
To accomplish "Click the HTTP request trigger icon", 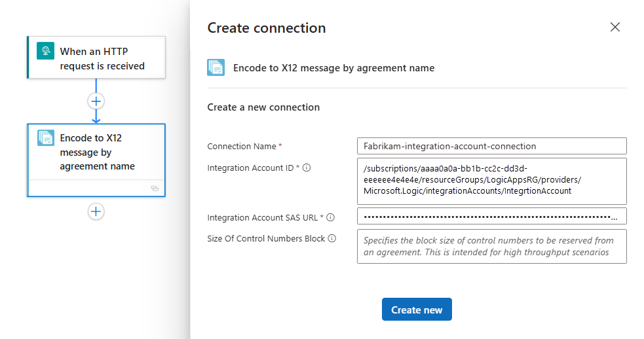I will [45, 52].
